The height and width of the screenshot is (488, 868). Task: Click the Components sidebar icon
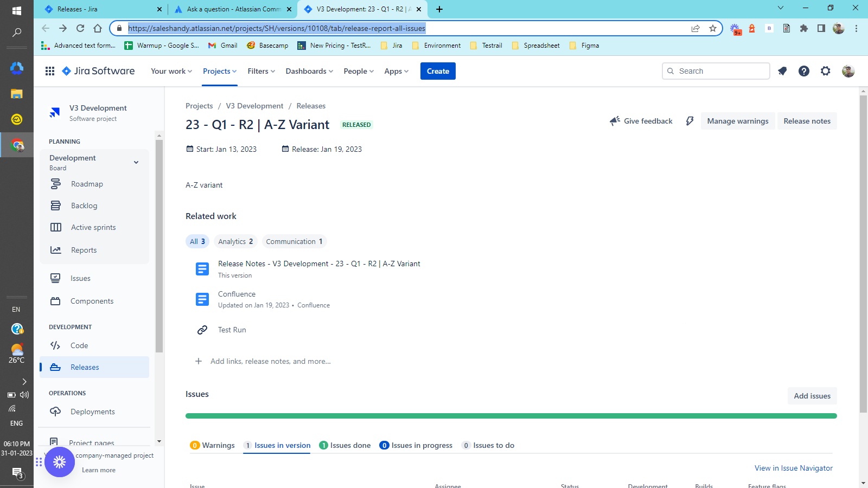(x=55, y=301)
